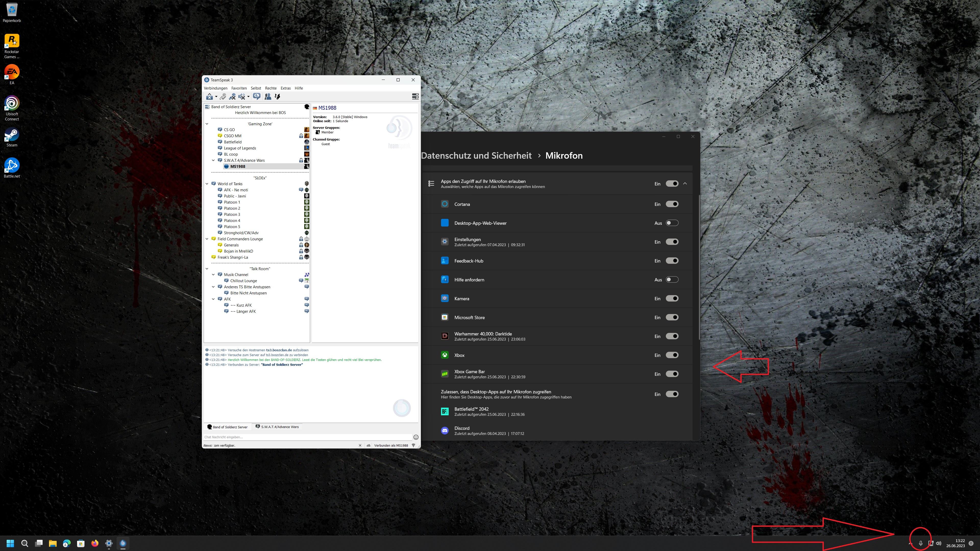Collapse the Field Commanders Lounge channel
Image resolution: width=980 pixels, height=551 pixels.
[x=207, y=239]
